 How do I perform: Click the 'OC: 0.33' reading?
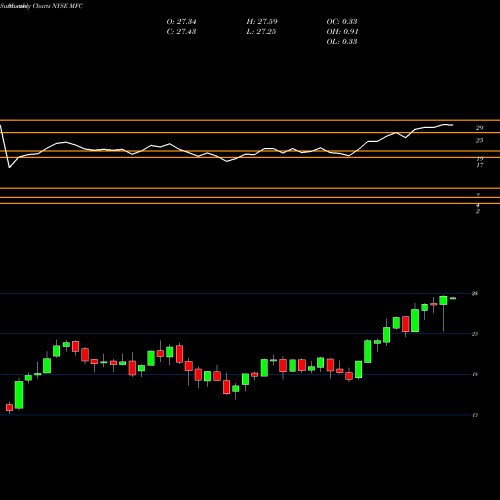pos(342,22)
